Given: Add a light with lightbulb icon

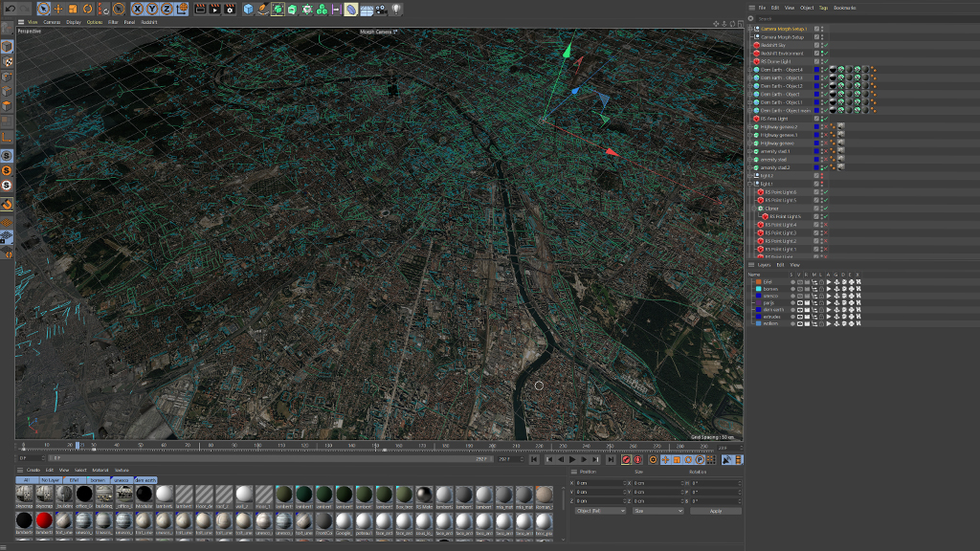Looking at the screenshot, I should (396, 9).
